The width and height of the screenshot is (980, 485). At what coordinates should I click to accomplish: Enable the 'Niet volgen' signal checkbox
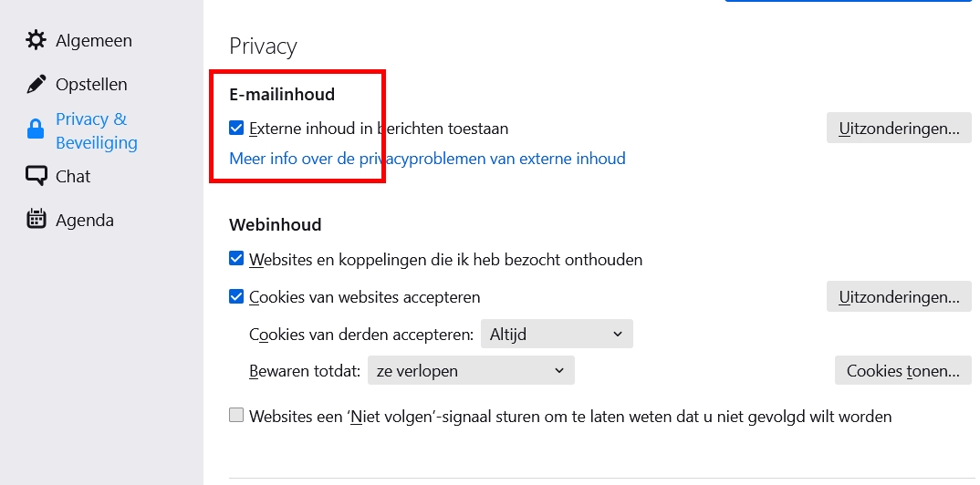[236, 417]
